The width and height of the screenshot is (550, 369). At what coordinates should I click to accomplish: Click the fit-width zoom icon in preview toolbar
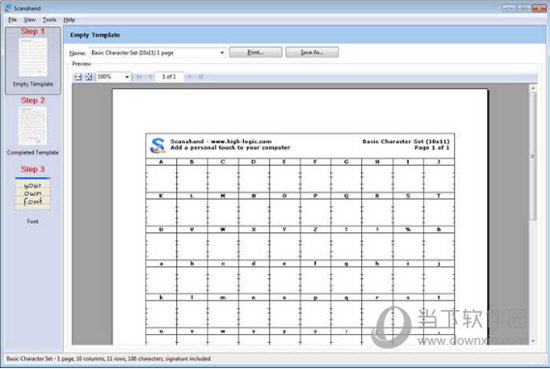point(78,77)
